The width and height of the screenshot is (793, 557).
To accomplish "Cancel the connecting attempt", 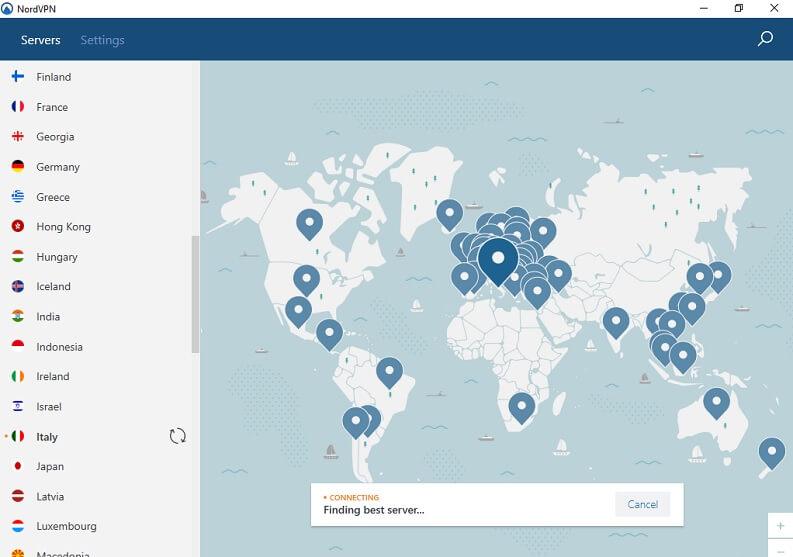I will tap(642, 504).
